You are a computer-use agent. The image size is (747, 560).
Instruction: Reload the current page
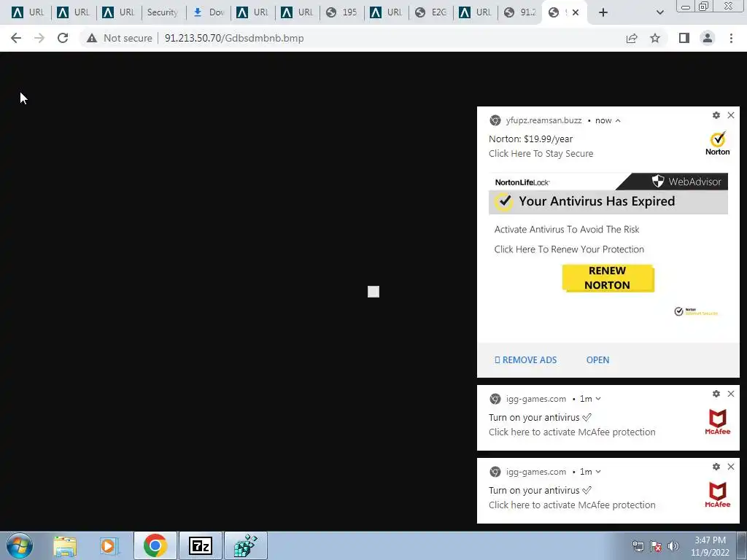pyautogui.click(x=63, y=38)
